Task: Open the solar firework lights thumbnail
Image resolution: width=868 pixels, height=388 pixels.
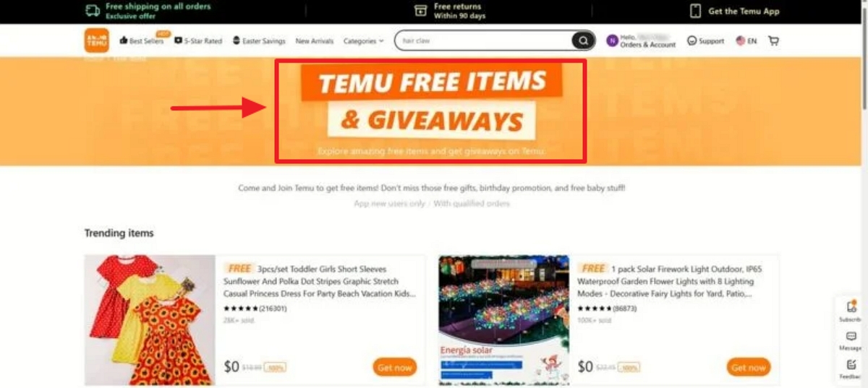Action: point(503,320)
